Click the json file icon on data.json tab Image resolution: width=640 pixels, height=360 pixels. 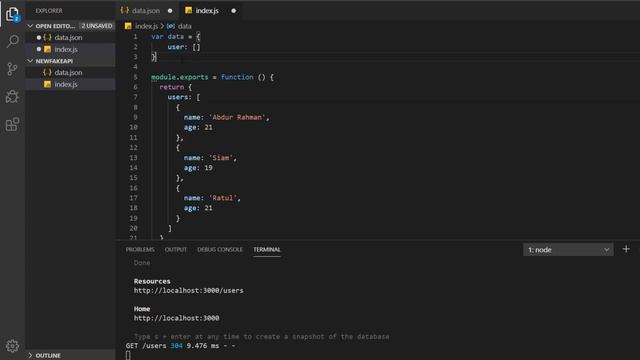pos(125,10)
